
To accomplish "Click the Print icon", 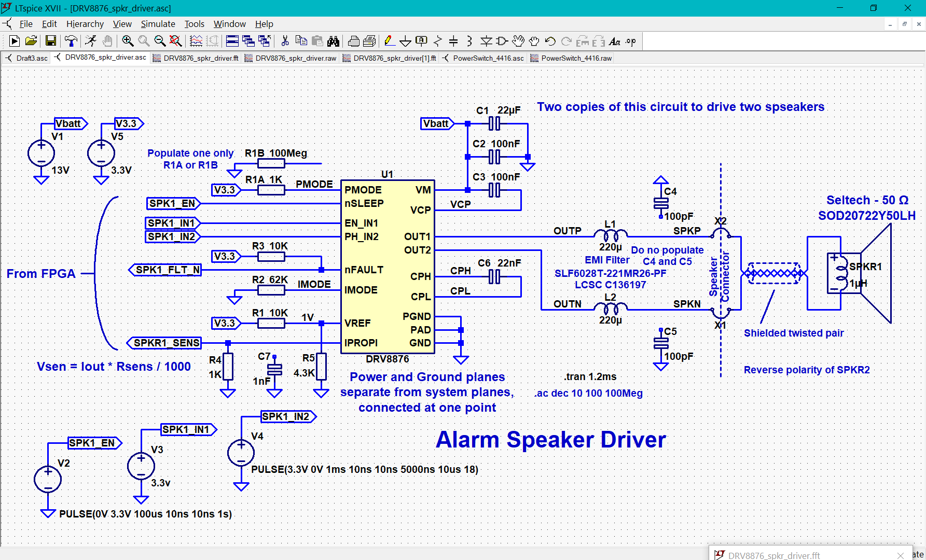I will click(354, 41).
